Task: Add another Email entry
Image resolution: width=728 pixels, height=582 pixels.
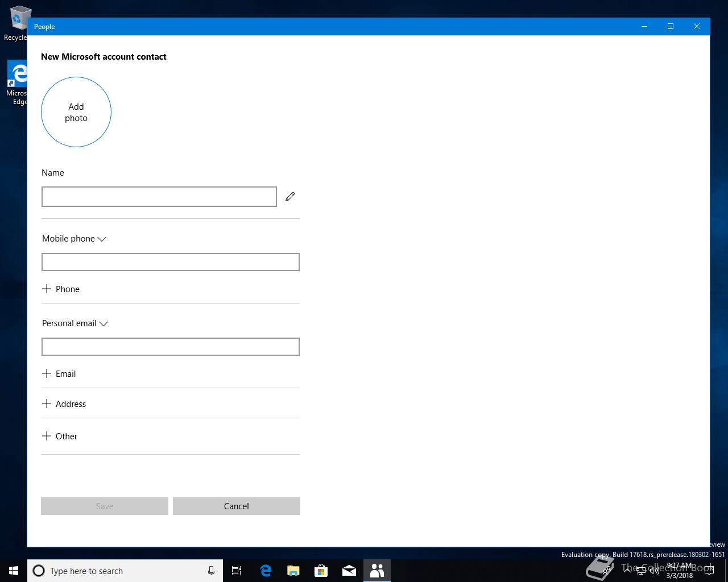Action: tap(59, 373)
